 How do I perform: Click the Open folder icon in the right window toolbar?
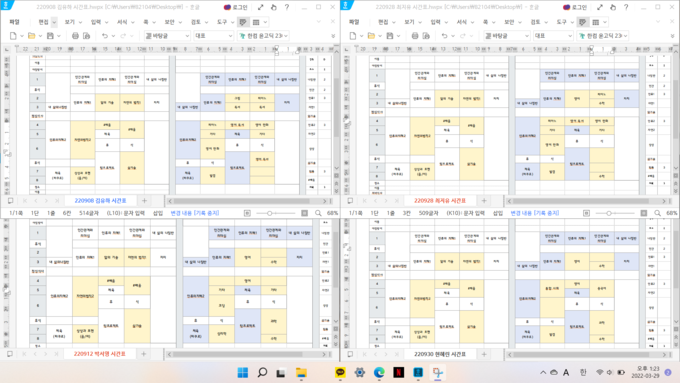[x=371, y=36]
